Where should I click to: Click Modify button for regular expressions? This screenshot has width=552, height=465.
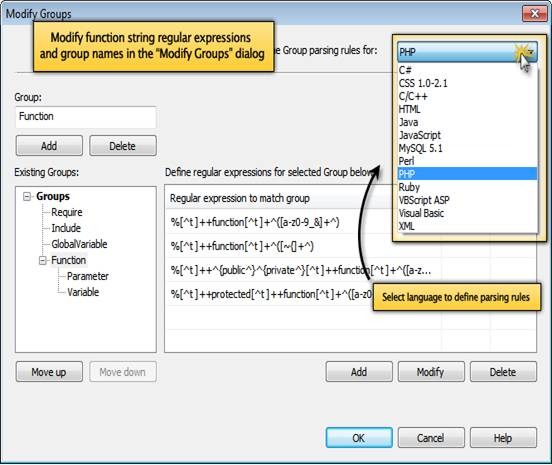click(431, 372)
